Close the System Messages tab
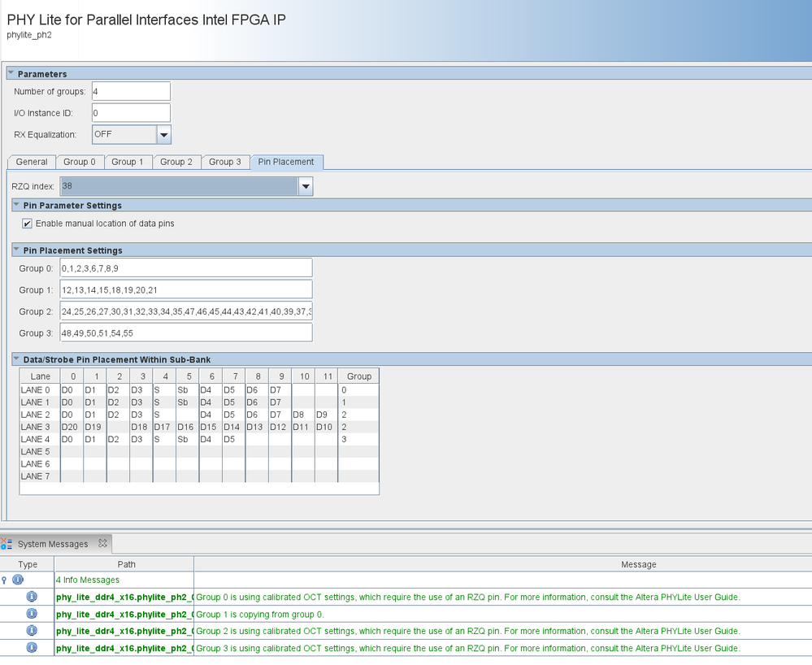 (102, 543)
